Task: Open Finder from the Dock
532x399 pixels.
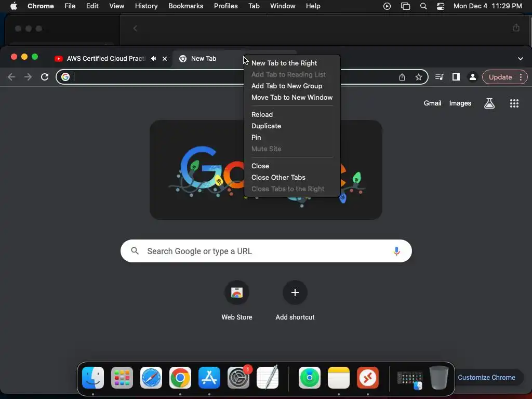Action: 93,378
